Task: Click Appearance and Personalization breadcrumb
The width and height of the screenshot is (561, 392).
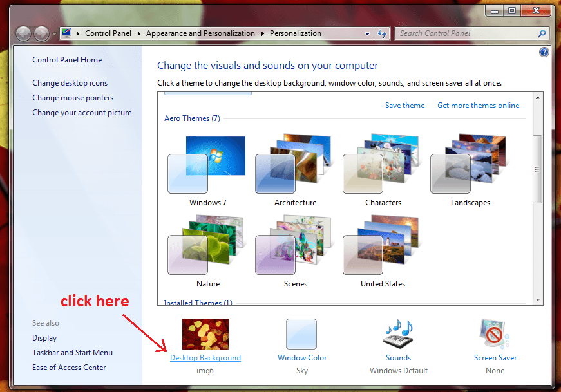Action: click(x=200, y=33)
